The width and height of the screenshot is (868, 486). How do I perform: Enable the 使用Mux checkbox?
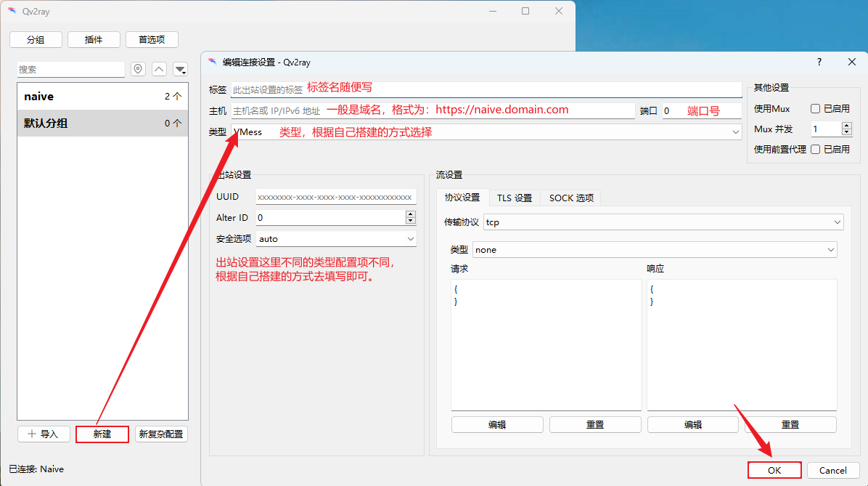coord(816,109)
